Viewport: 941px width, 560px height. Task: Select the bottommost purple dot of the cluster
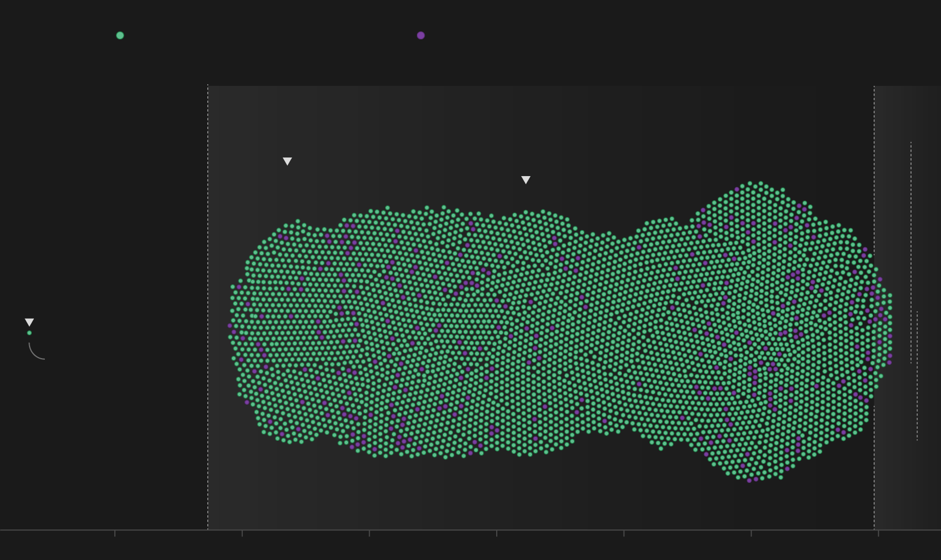pos(750,480)
